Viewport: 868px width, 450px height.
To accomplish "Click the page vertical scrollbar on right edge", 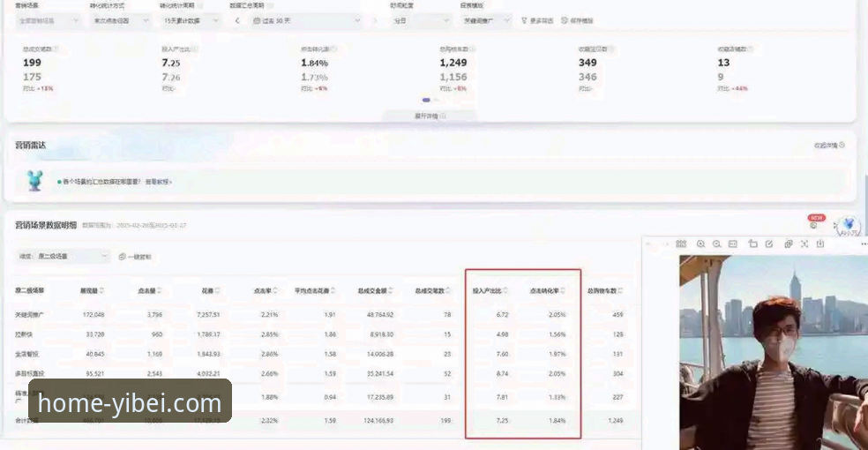I will coord(865,199).
